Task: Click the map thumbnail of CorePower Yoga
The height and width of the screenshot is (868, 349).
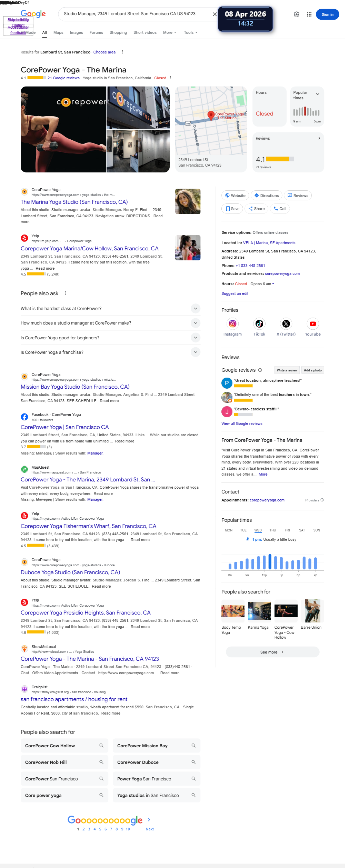Action: [211, 121]
